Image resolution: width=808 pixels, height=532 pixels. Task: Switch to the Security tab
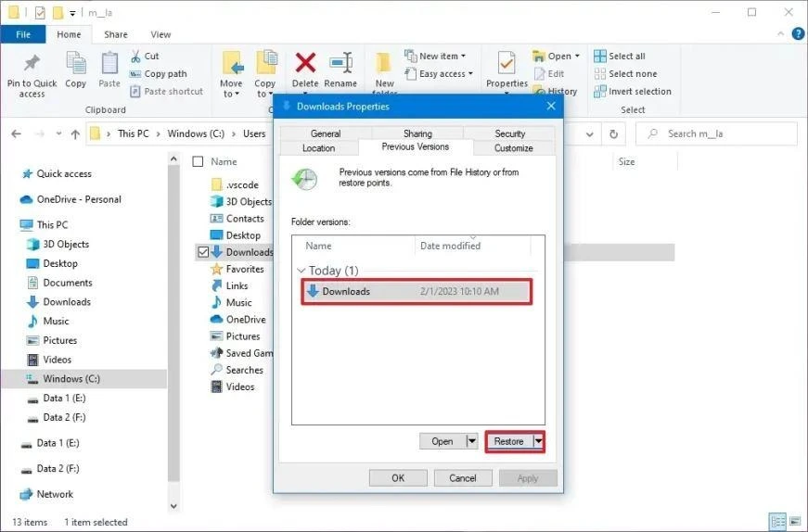[x=509, y=133]
